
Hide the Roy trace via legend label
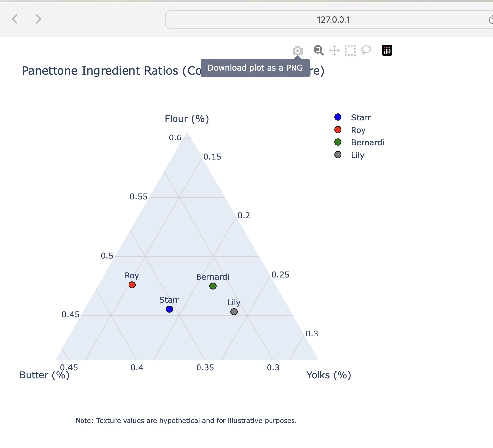pos(358,130)
